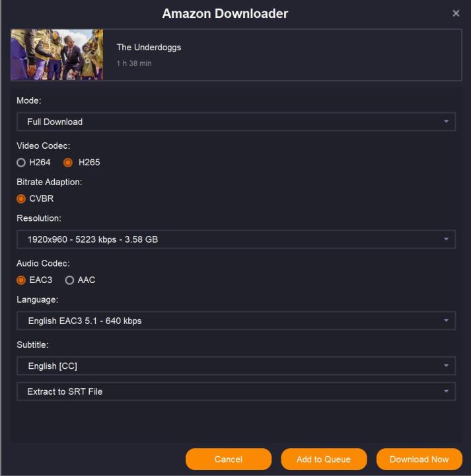Click the 1 h 38 min duration
This screenshot has width=471, height=476.
coord(134,63)
